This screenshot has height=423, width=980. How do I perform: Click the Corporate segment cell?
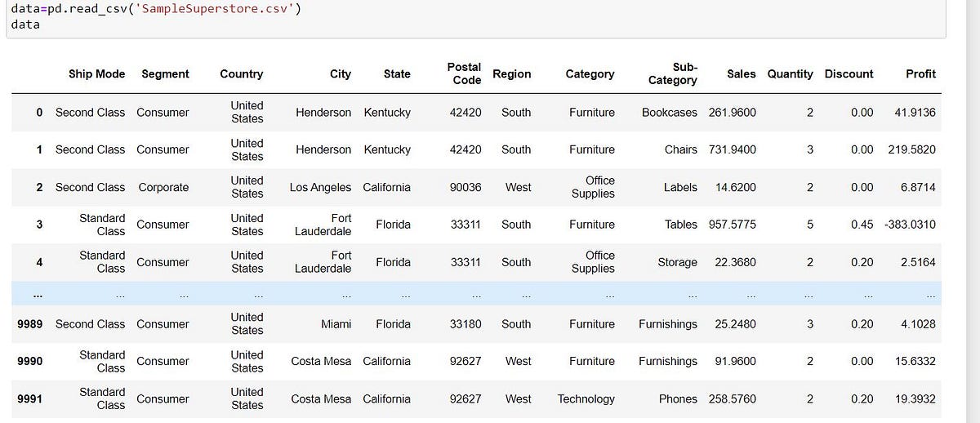coord(163,187)
